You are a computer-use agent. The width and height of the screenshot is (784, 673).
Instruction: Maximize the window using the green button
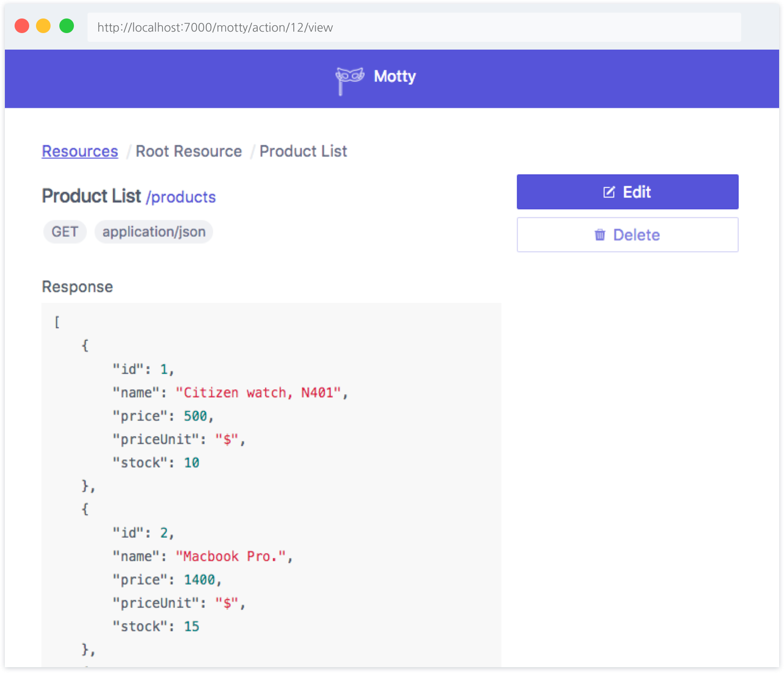click(67, 26)
